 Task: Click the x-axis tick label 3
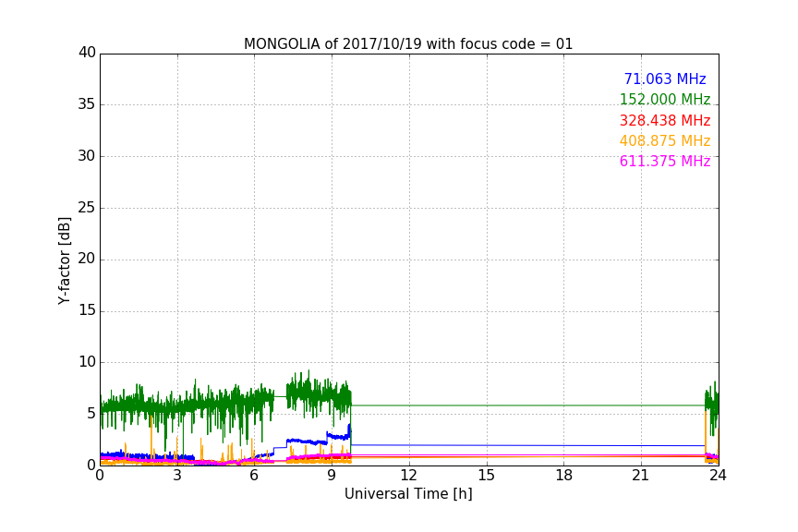coord(177,476)
